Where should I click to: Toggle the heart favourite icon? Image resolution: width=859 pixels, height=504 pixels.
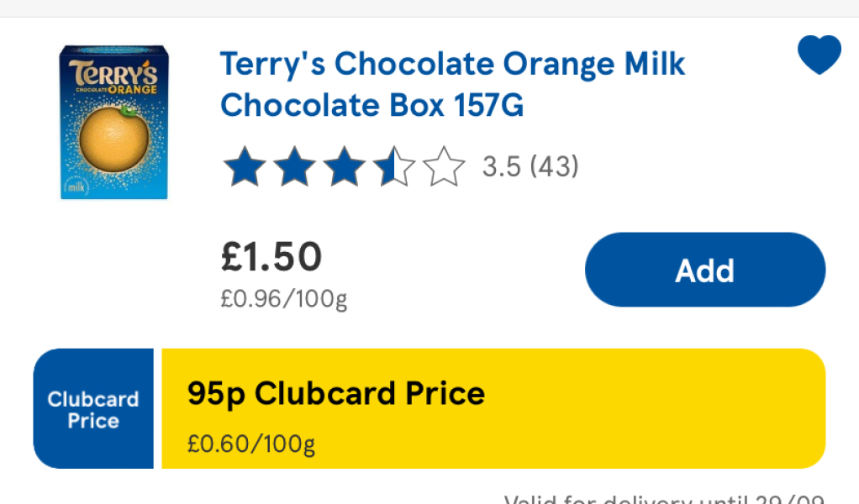tap(819, 55)
